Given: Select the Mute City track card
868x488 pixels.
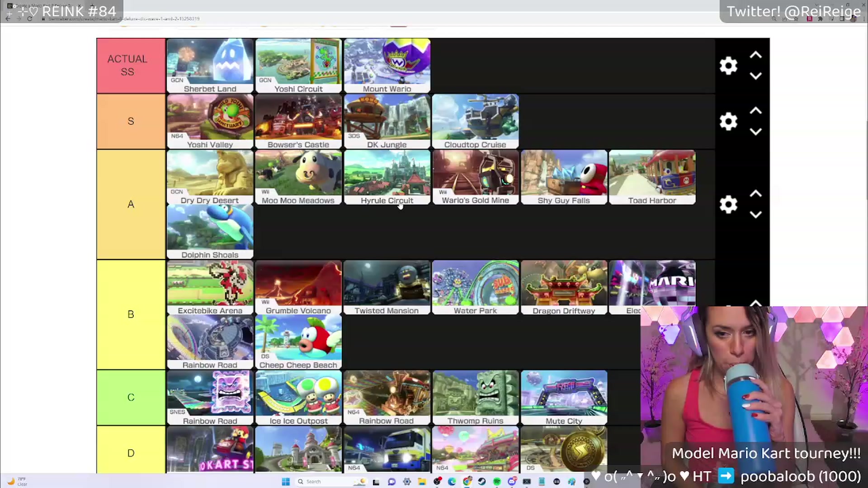Looking at the screenshot, I should pyautogui.click(x=564, y=398).
